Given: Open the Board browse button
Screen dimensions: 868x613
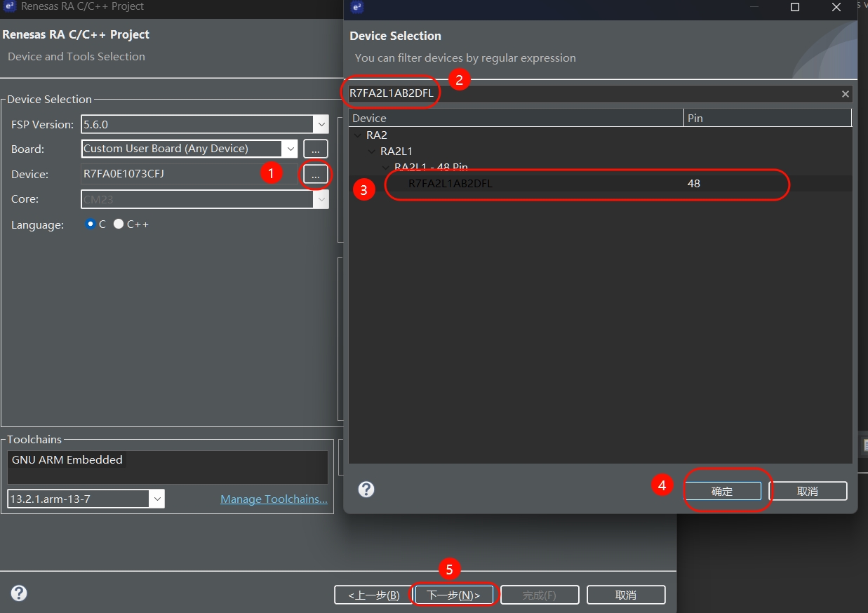Looking at the screenshot, I should [x=315, y=149].
